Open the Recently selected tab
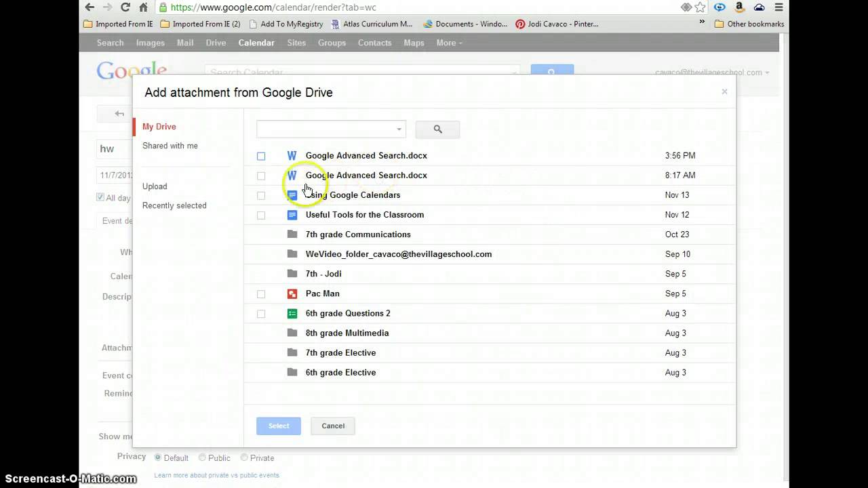 174,205
